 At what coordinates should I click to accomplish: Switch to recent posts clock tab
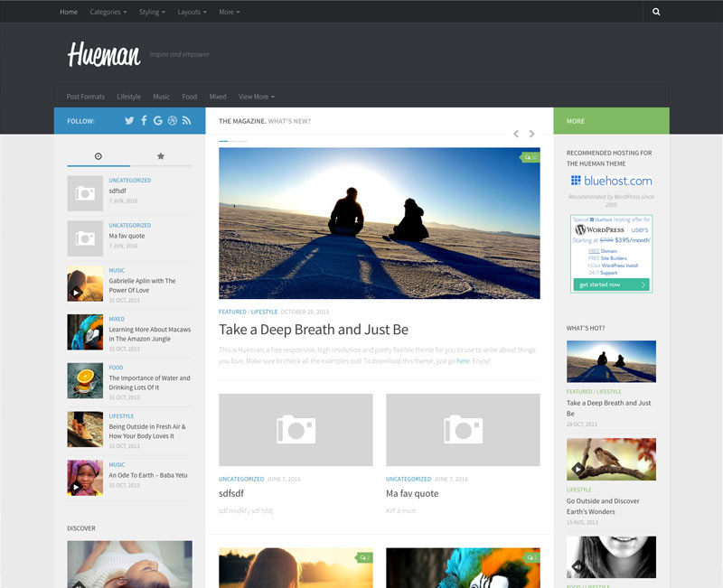pos(99,156)
